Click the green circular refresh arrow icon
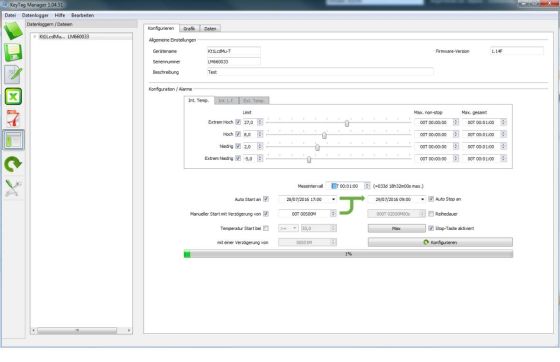Image resolution: width=560 pixels, height=362 pixels. pos(13,164)
